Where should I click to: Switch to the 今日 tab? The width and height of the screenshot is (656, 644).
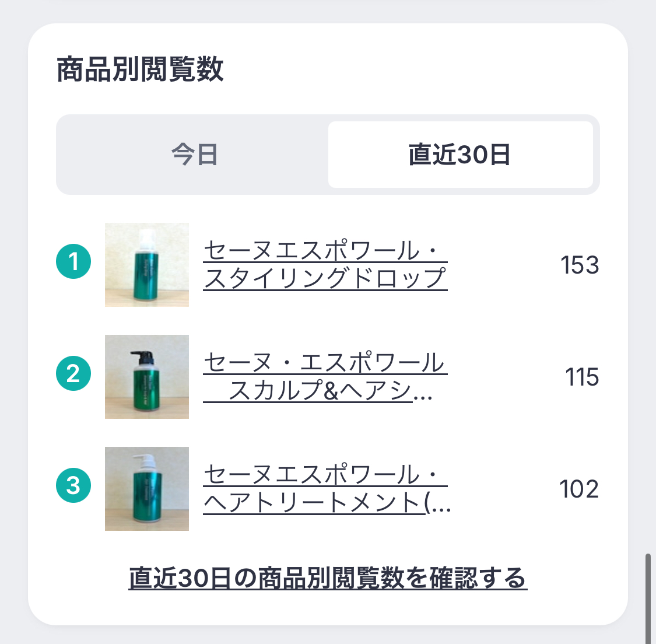194,155
